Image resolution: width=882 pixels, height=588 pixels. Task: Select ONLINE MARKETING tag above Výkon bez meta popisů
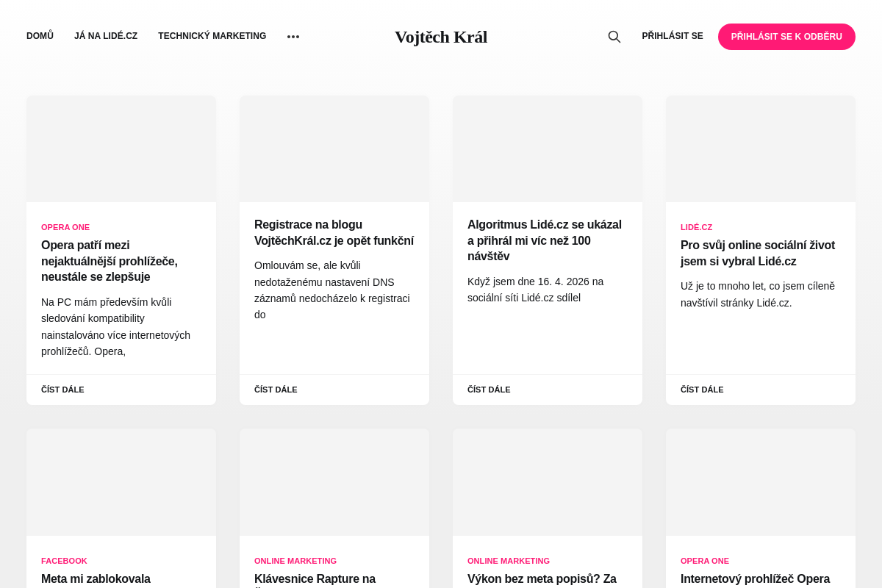coord(509,561)
